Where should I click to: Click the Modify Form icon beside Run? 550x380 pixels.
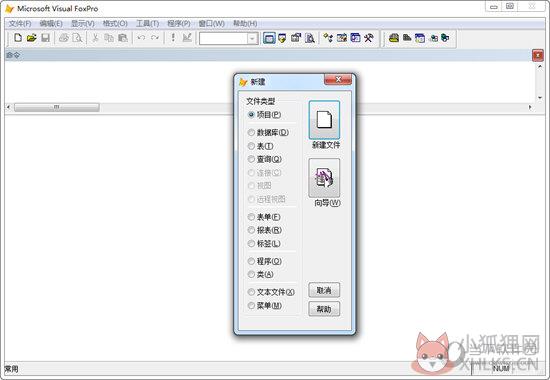click(x=187, y=38)
